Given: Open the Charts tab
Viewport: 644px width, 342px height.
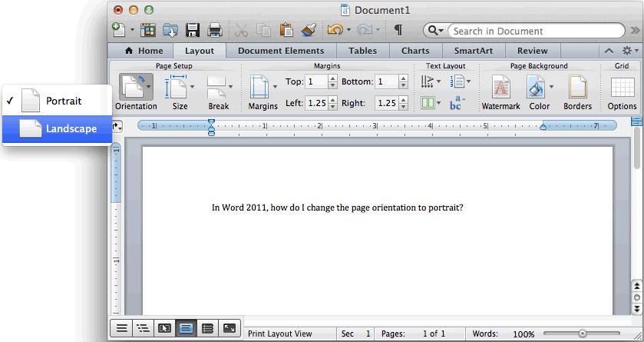Looking at the screenshot, I should (415, 51).
